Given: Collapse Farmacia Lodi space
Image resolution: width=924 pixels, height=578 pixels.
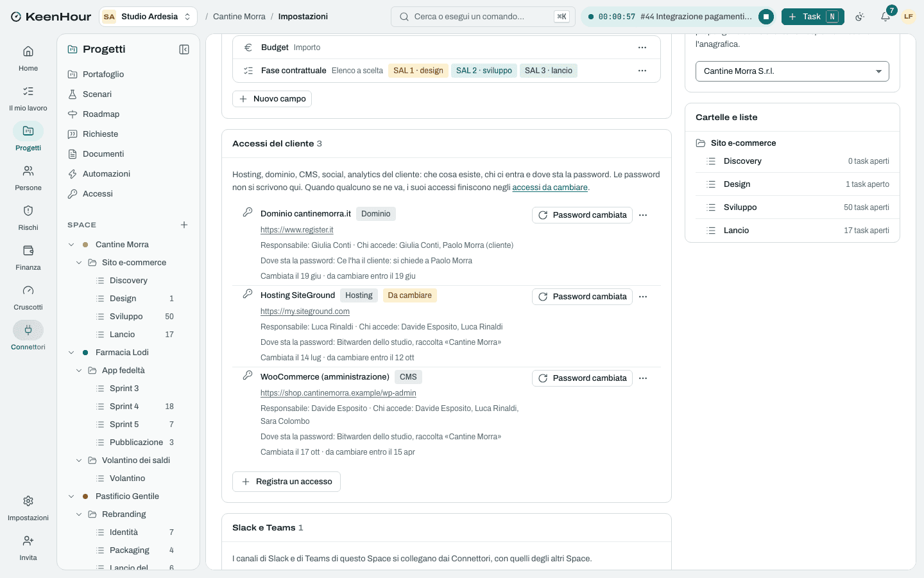Looking at the screenshot, I should click(71, 353).
